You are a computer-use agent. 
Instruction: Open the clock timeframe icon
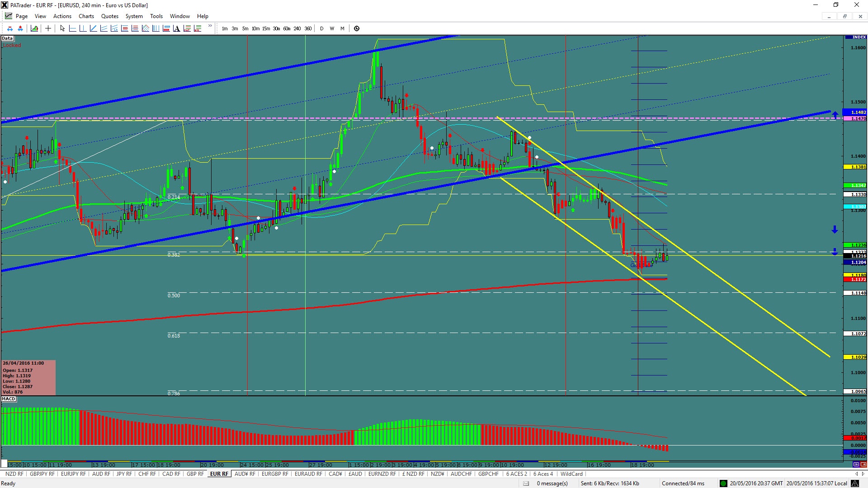[x=357, y=28]
